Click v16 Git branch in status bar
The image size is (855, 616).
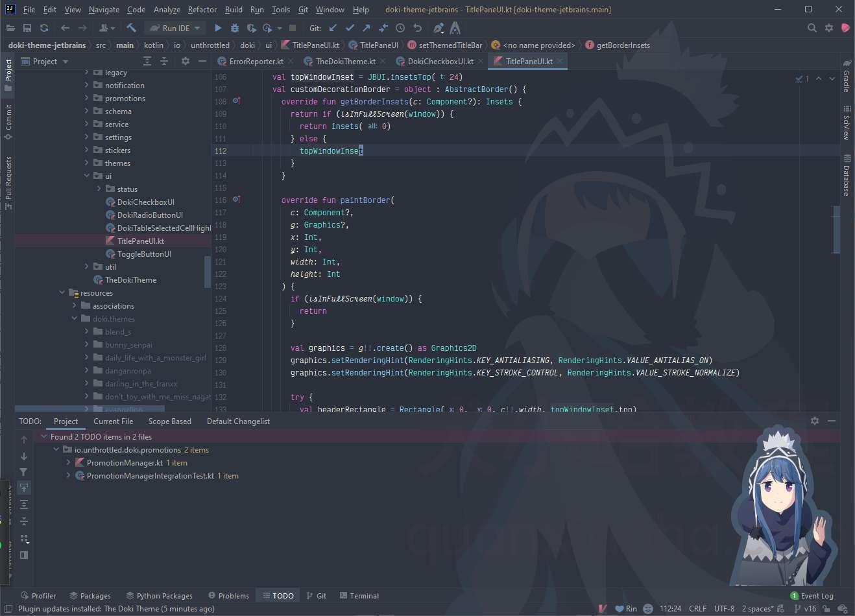point(805,609)
